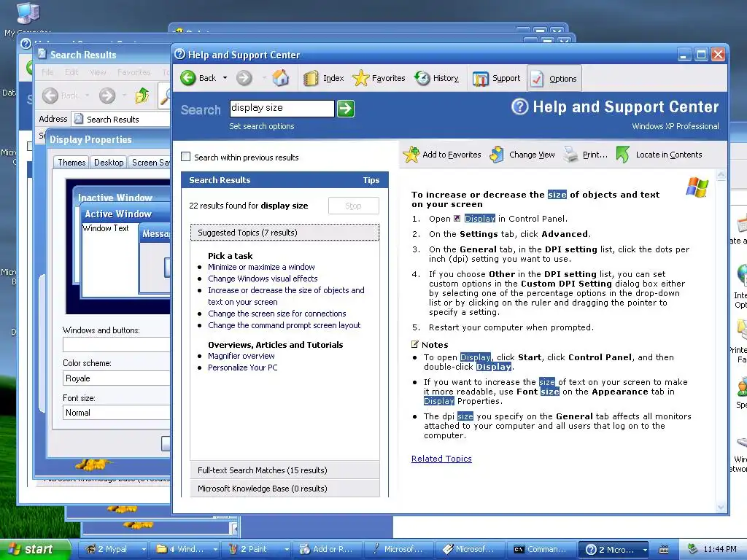The height and width of the screenshot is (560, 747).
Task: Expand Full-text Search Matches (15 results)
Action: point(285,470)
